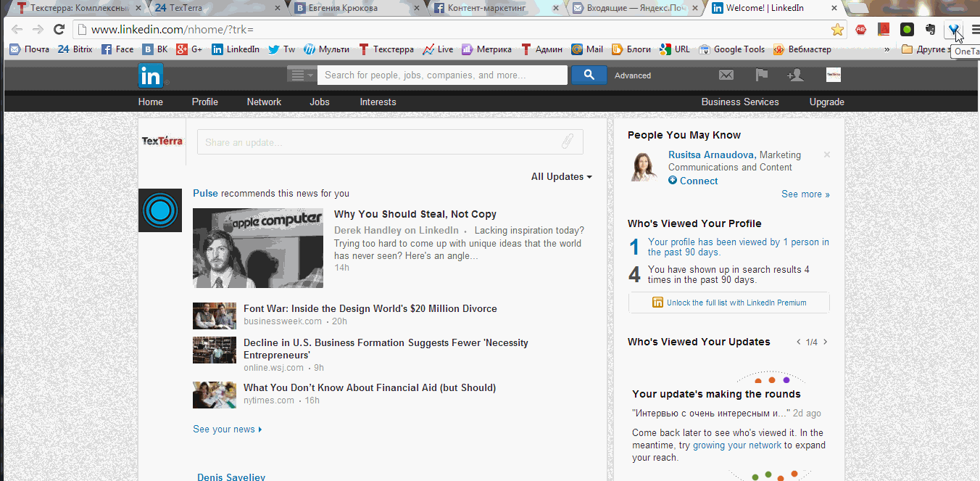980x481 pixels.
Task: Open the Live bookmark
Action: click(438, 49)
